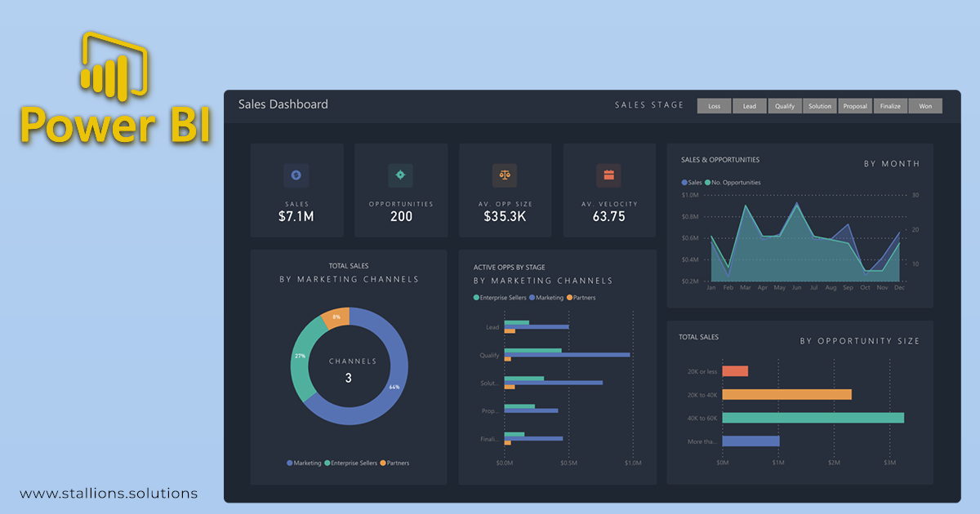Click the Sales coin icon on the KPI card
The image size is (980, 514).
296,175
